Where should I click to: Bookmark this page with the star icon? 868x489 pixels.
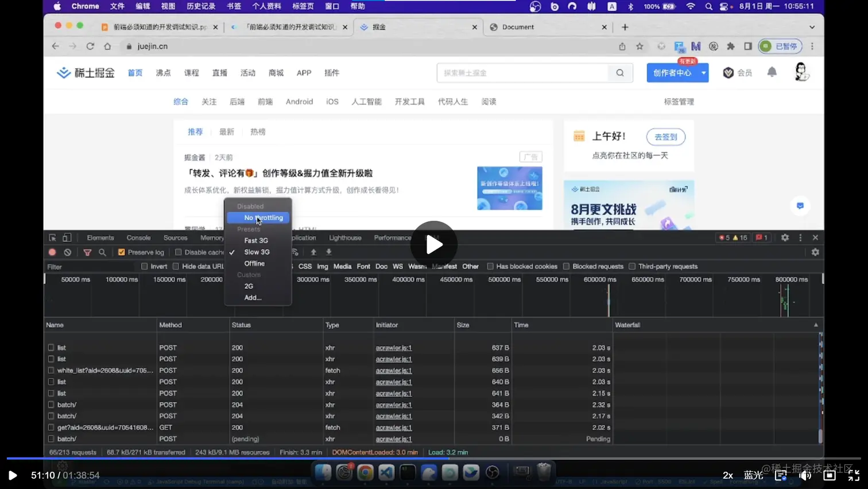pos(640,47)
